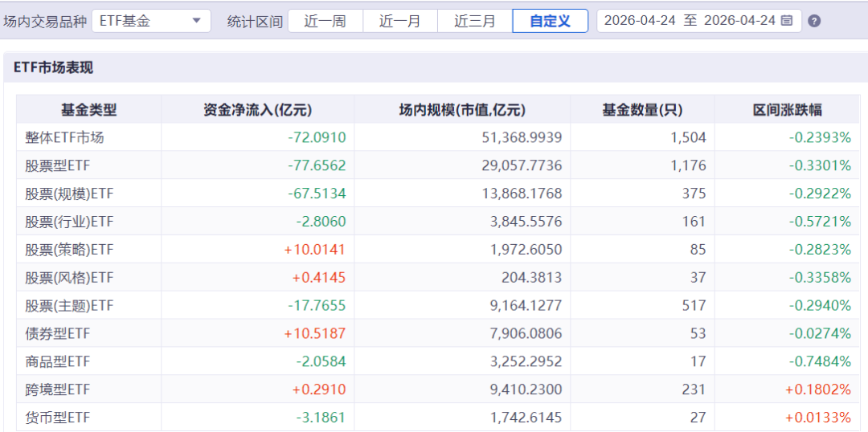
Task: Click market size value 3,845.5576
Action: click(526, 222)
